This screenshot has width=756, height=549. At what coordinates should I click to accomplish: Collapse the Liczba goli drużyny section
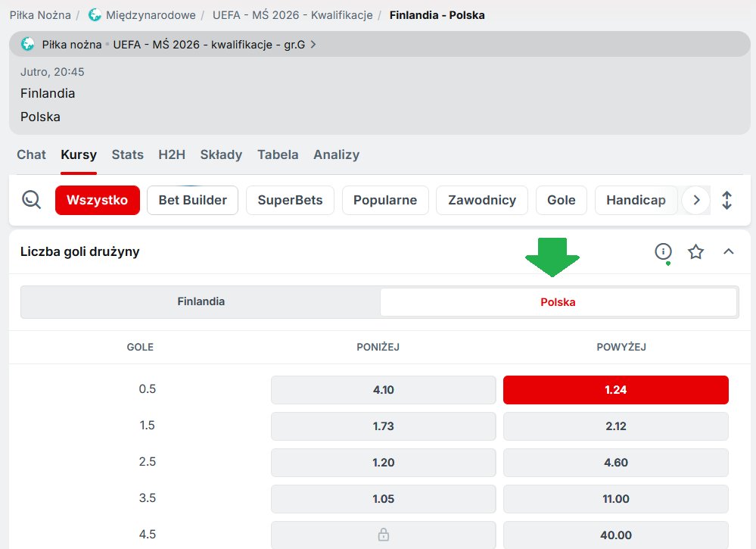(729, 251)
